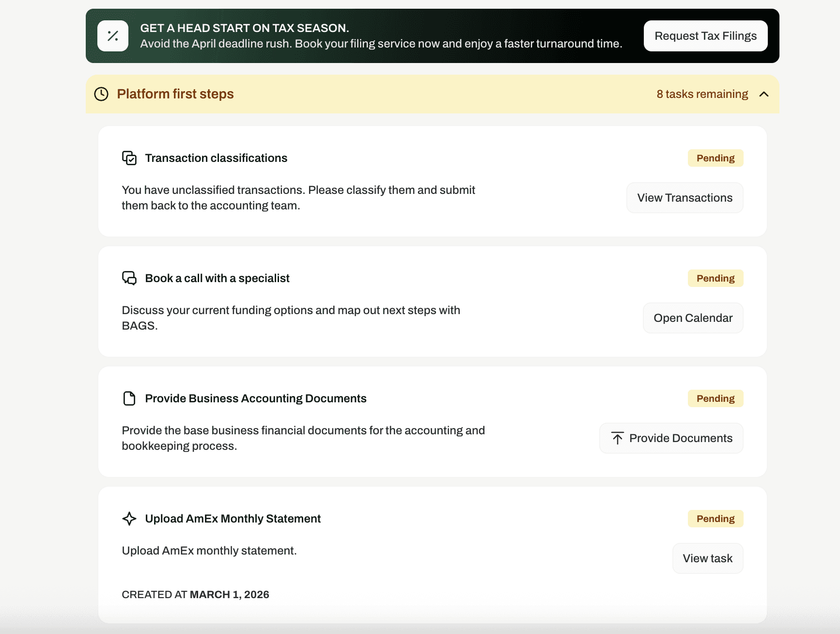Click 'Avoid the April deadline rush' banner text
The image size is (840, 634).
pyautogui.click(x=381, y=44)
